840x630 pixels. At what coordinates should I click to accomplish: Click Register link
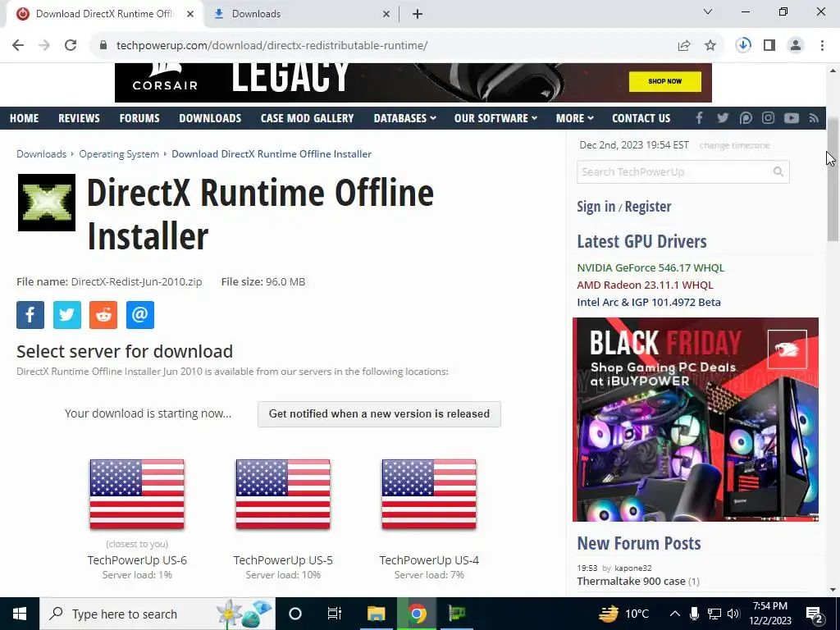tap(648, 206)
